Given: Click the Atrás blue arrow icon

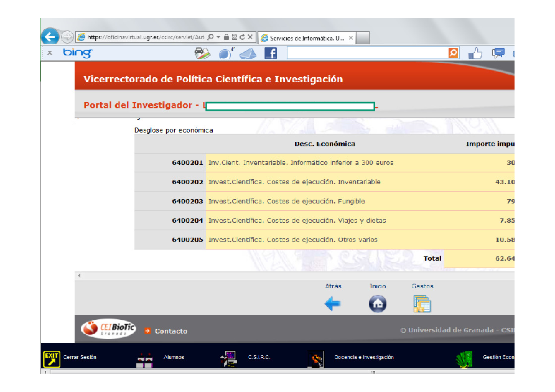Looking at the screenshot, I should point(333,304).
